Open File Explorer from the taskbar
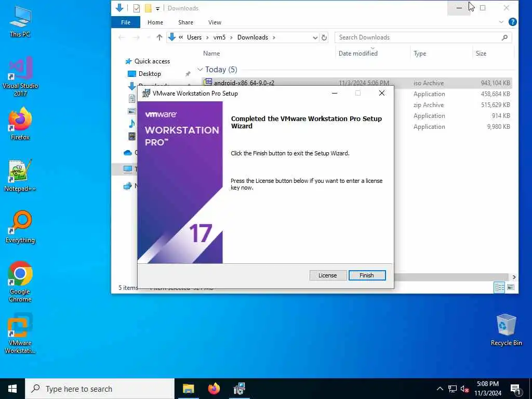Screen dimensions: 532x399 188,389
